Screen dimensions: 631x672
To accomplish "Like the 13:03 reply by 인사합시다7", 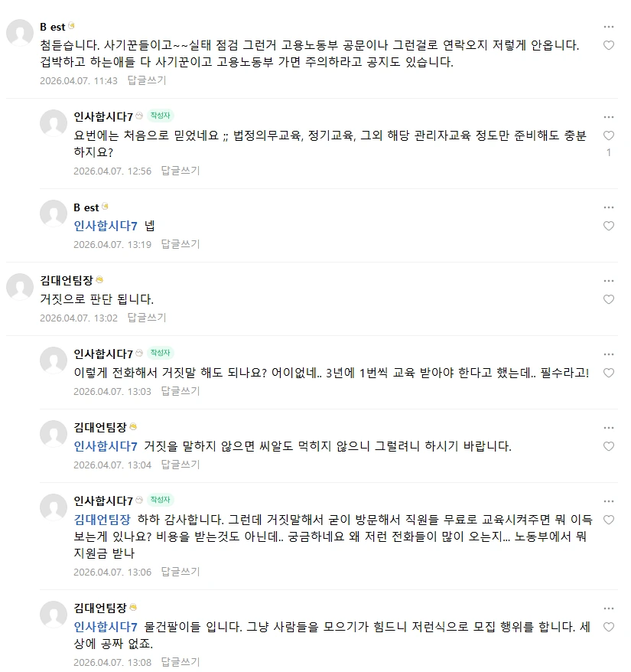I will pyautogui.click(x=608, y=373).
